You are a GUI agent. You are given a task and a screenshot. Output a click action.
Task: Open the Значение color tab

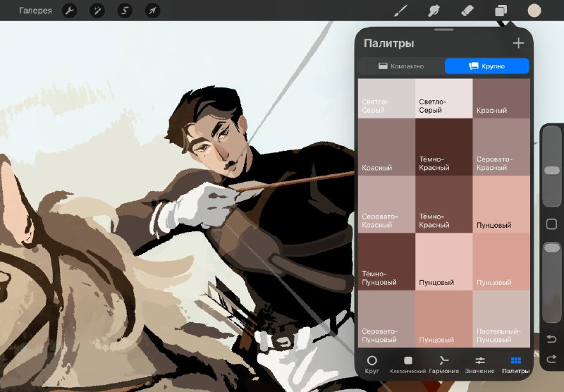(480, 365)
